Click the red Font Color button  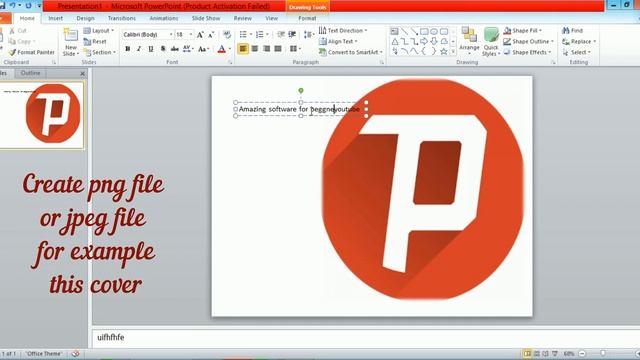tap(222, 49)
